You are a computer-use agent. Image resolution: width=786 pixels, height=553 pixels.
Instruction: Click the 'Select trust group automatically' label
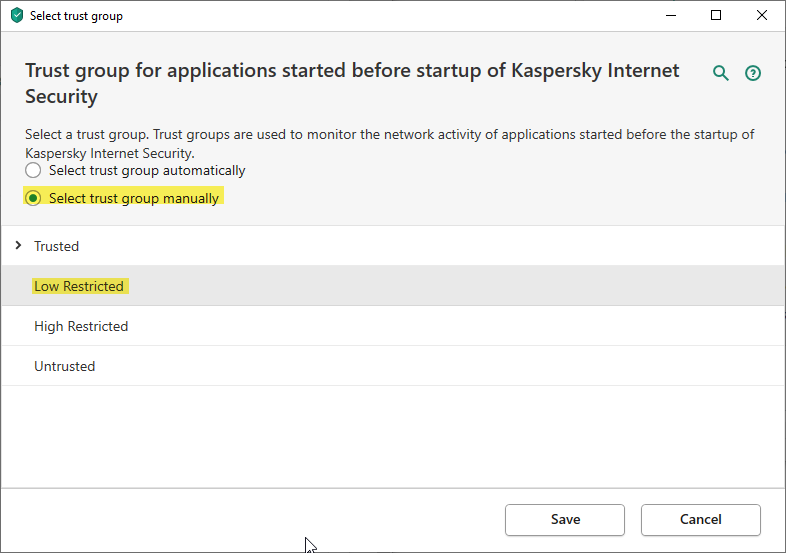(147, 171)
